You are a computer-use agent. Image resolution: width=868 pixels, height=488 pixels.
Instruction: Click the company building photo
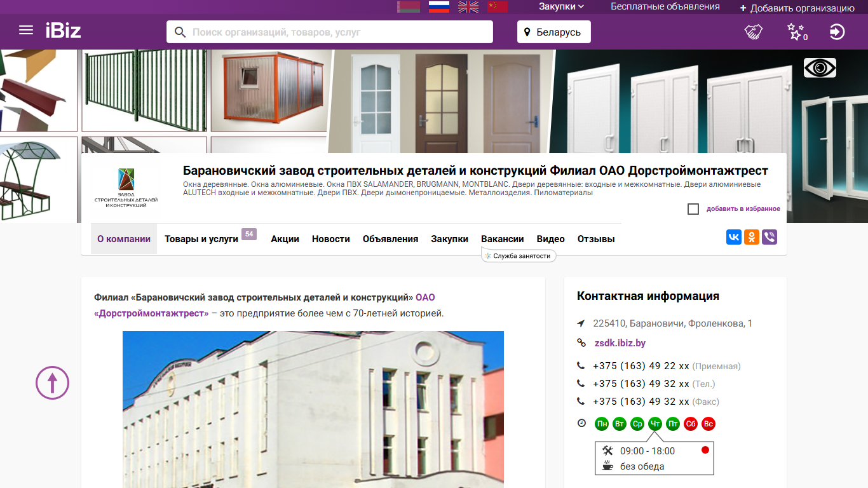click(313, 409)
